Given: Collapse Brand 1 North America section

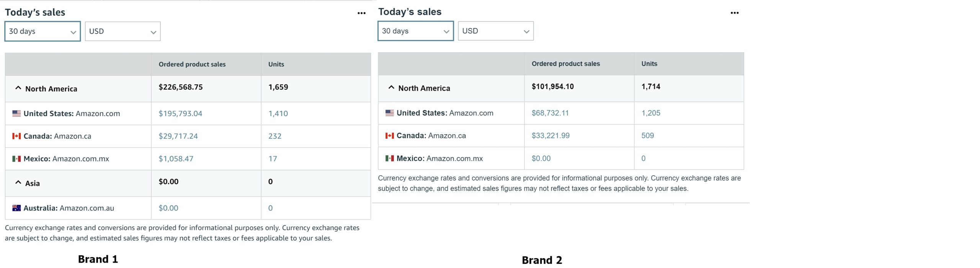Looking at the screenshot, I should tap(18, 88).
